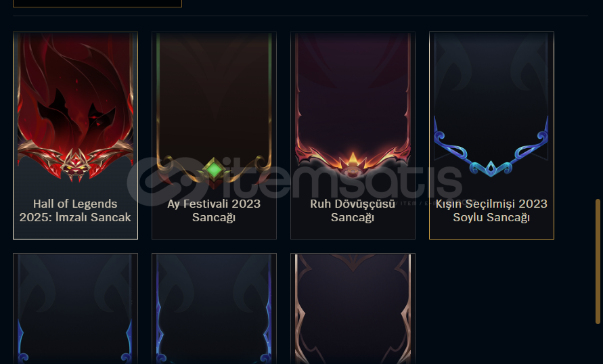
Task: Click the red demon-face emblem on Hall of Legends banner
Action: pyautogui.click(x=76, y=164)
